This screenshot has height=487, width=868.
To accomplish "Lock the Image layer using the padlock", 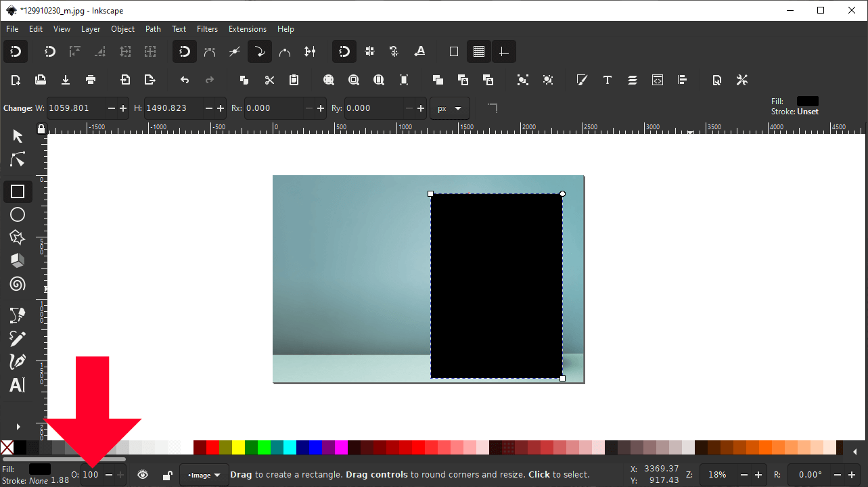I will pos(166,474).
